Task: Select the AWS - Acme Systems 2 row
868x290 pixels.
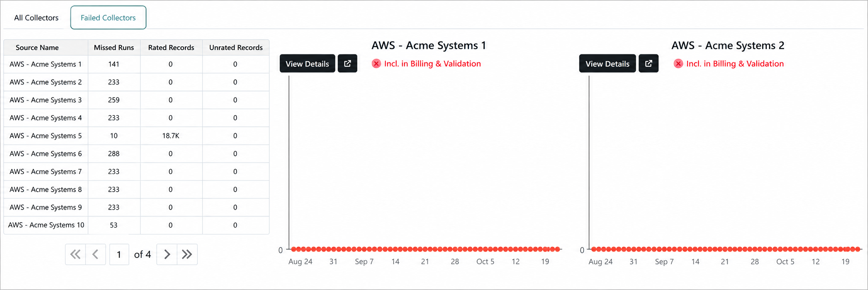Action: point(136,82)
